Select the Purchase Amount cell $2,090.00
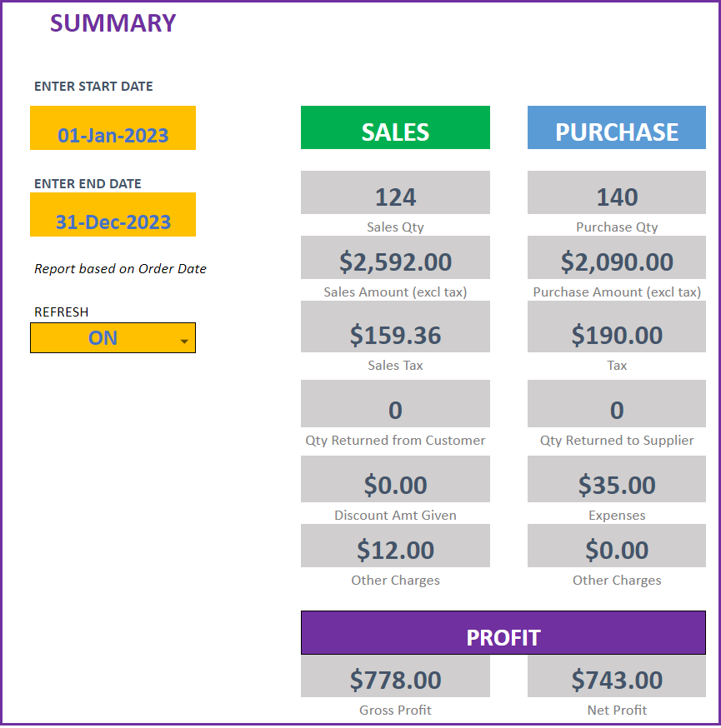The height and width of the screenshot is (728, 721). (x=617, y=257)
